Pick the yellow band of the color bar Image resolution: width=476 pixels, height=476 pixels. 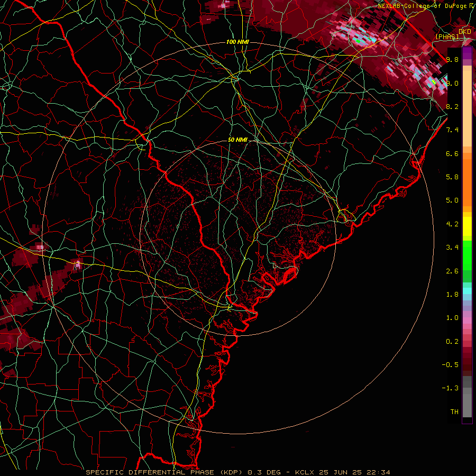point(467,226)
